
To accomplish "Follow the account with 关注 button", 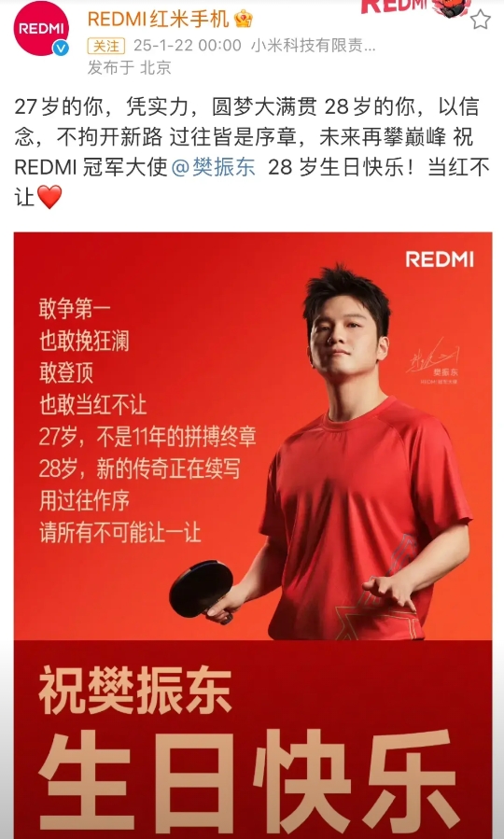I will (x=106, y=46).
